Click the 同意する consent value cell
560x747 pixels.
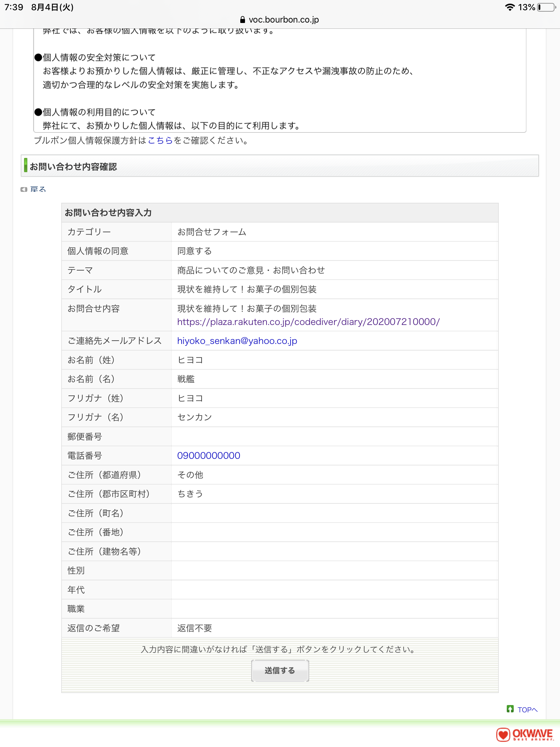[x=194, y=251]
